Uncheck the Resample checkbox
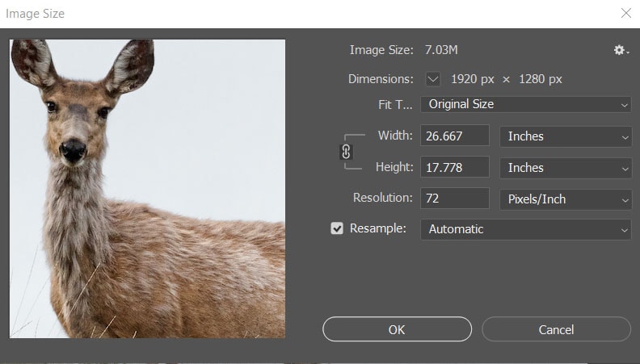Viewport: 640px width, 364px height. coord(337,228)
